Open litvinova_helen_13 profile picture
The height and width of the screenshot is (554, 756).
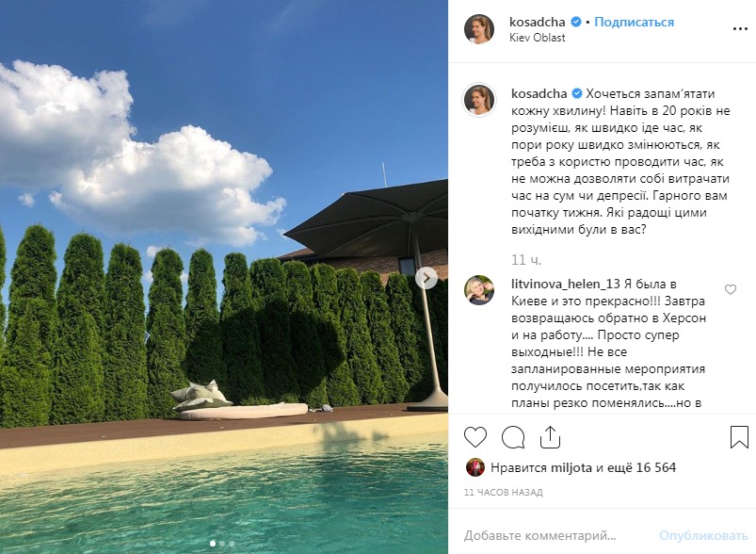click(479, 290)
